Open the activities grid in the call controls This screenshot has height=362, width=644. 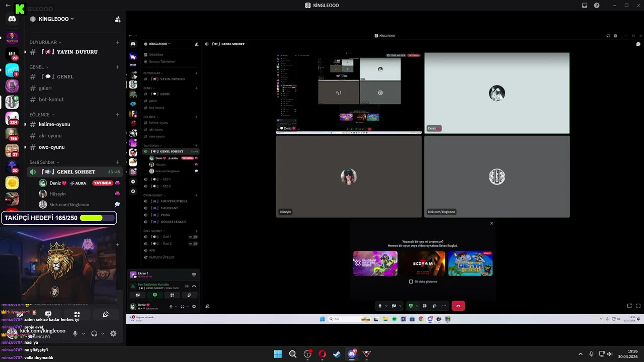(x=425, y=306)
